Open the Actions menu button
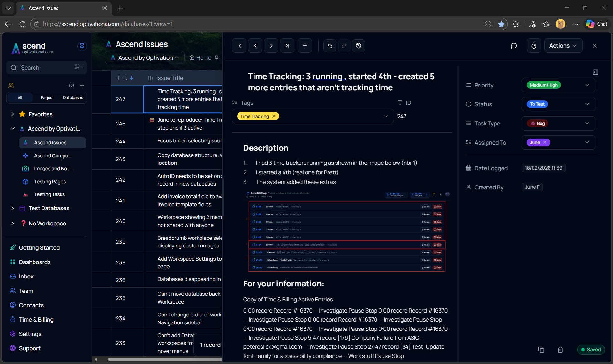The height and width of the screenshot is (364, 613). point(563,46)
